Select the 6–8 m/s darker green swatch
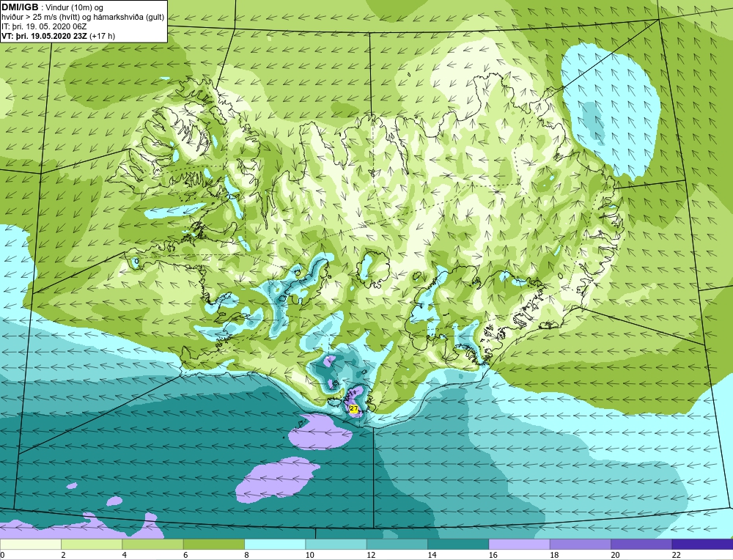 click(213, 544)
